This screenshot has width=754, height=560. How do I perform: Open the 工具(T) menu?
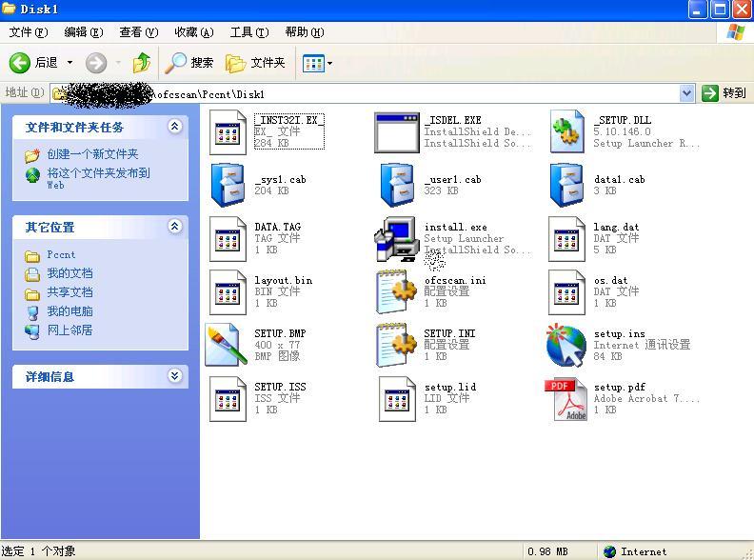(249, 32)
